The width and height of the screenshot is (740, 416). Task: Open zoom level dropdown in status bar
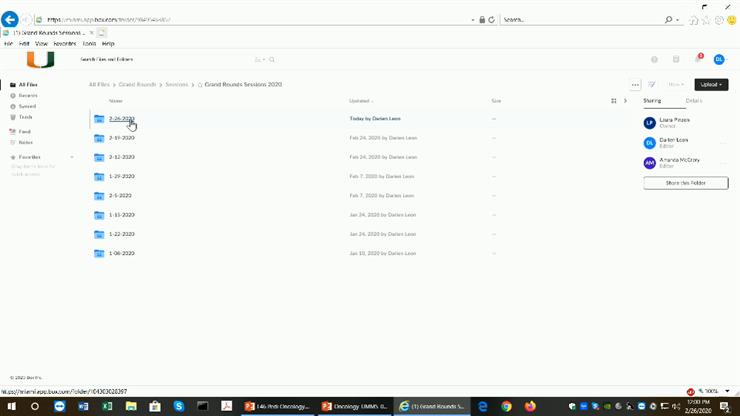point(727,391)
